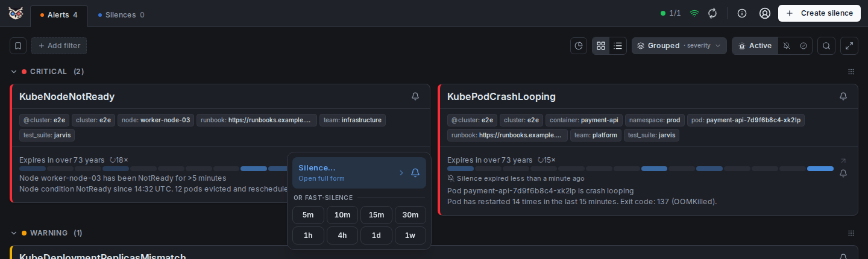Click runbook link chip in KubeNodeNotReady card
The width and height of the screenshot is (868, 259).
(x=257, y=120)
